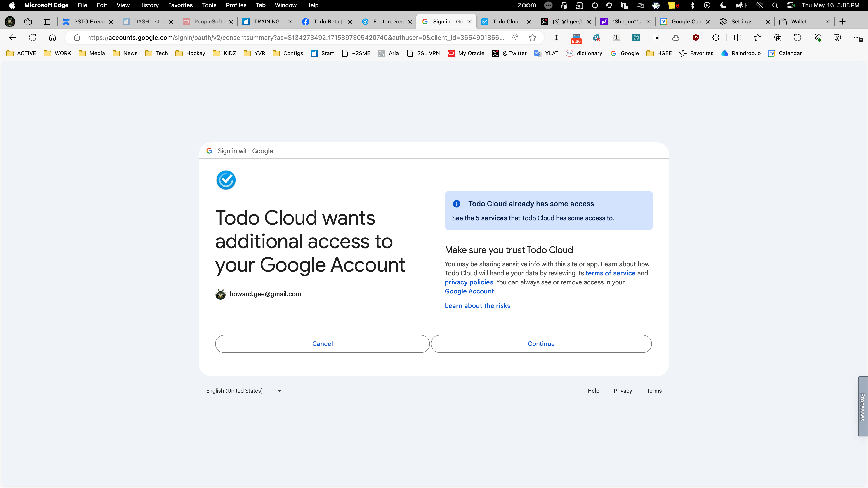Open Browser essentials heart icon

click(817, 37)
